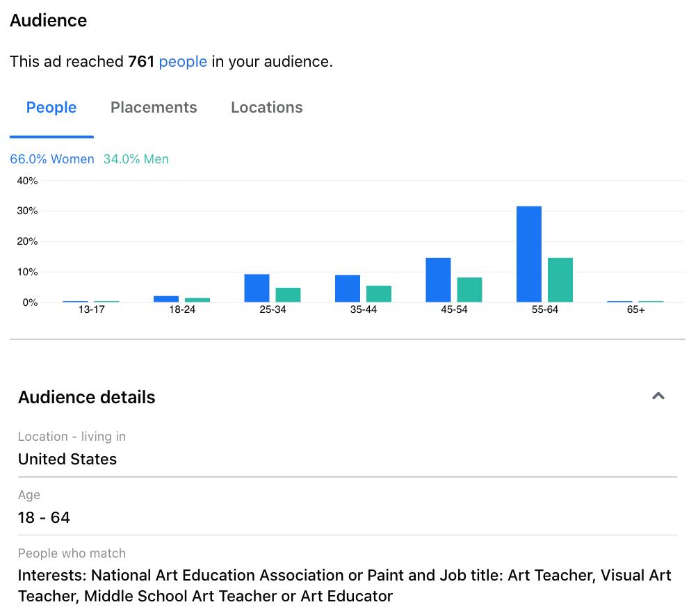The image size is (698, 616).
Task: Click the men's bar for 35-44
Action: click(x=379, y=294)
